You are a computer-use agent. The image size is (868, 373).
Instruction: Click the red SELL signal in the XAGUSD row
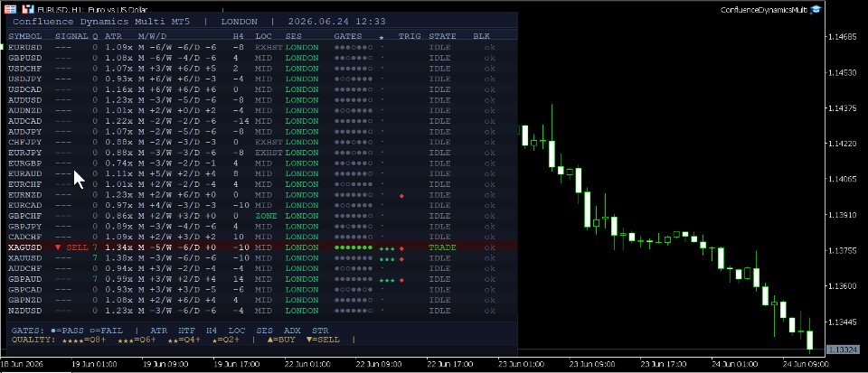[x=71, y=247]
